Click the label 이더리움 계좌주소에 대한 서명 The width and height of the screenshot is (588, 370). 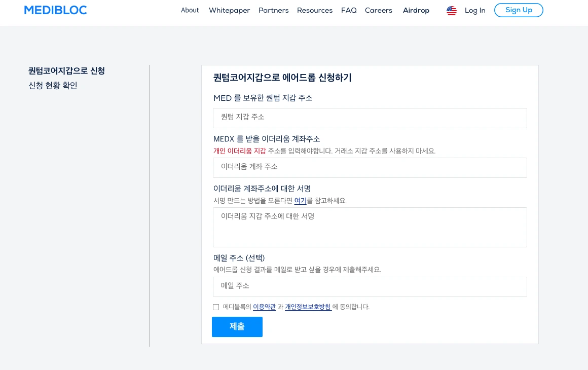coord(262,189)
